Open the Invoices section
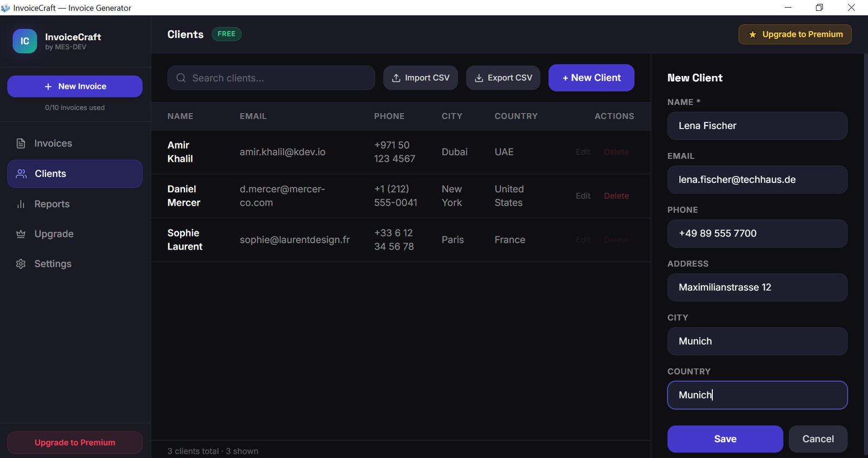This screenshot has width=868, height=458. click(x=75, y=143)
